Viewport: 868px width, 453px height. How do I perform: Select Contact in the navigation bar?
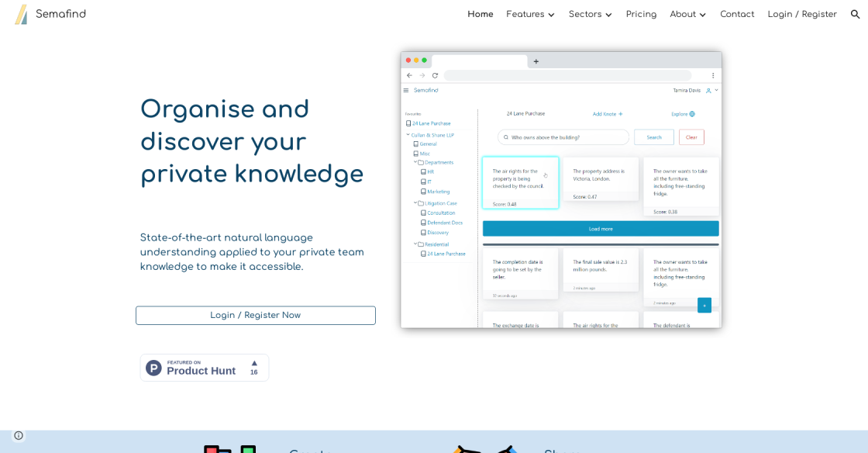pyautogui.click(x=736, y=14)
